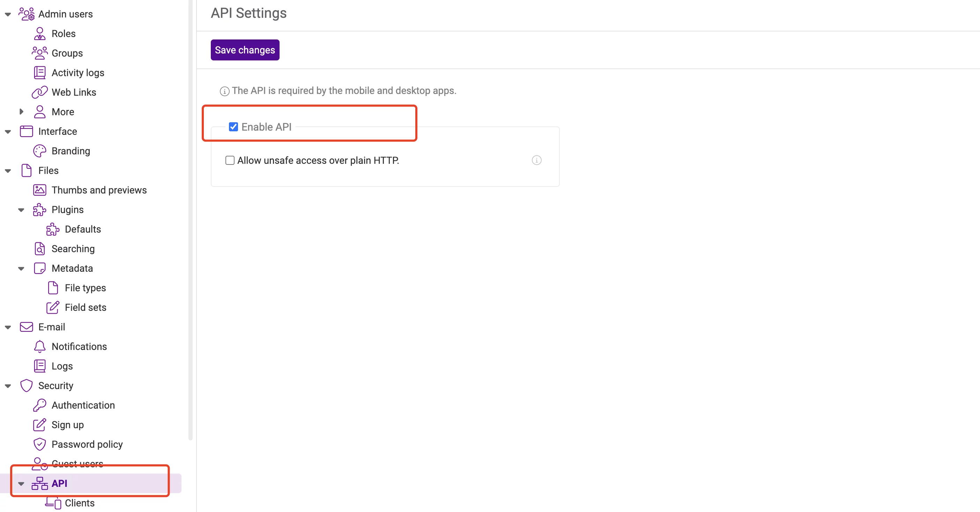
Task: Click info icon beside unsafe HTTP option
Action: point(536,160)
